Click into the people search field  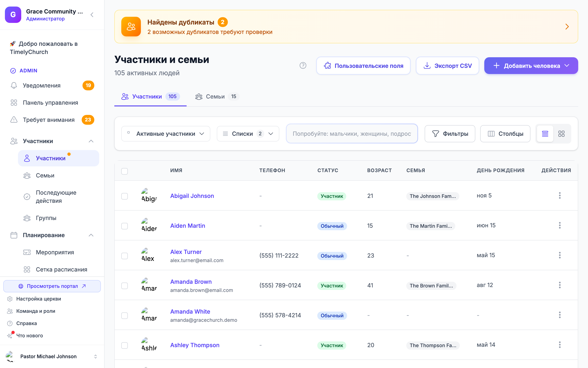pyautogui.click(x=352, y=134)
